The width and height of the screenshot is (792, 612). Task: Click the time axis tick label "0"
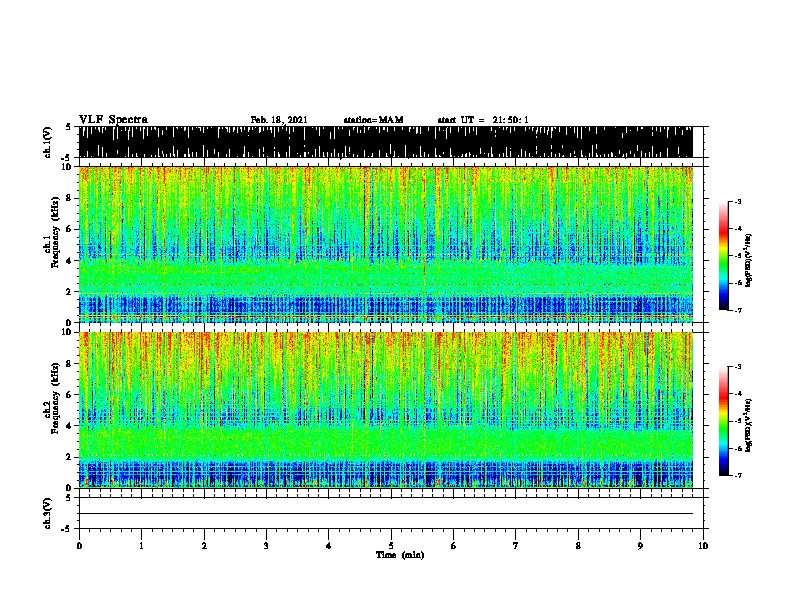pos(79,546)
